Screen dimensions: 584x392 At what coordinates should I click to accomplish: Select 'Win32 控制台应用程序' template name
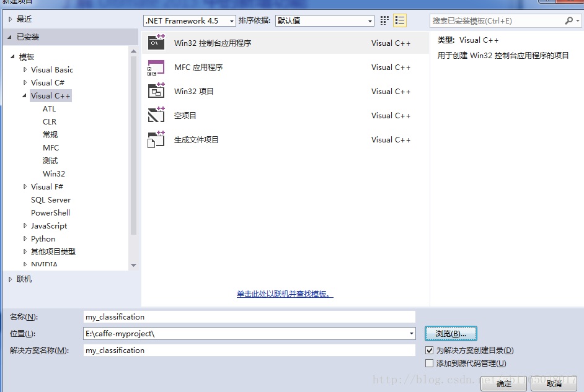(x=213, y=43)
